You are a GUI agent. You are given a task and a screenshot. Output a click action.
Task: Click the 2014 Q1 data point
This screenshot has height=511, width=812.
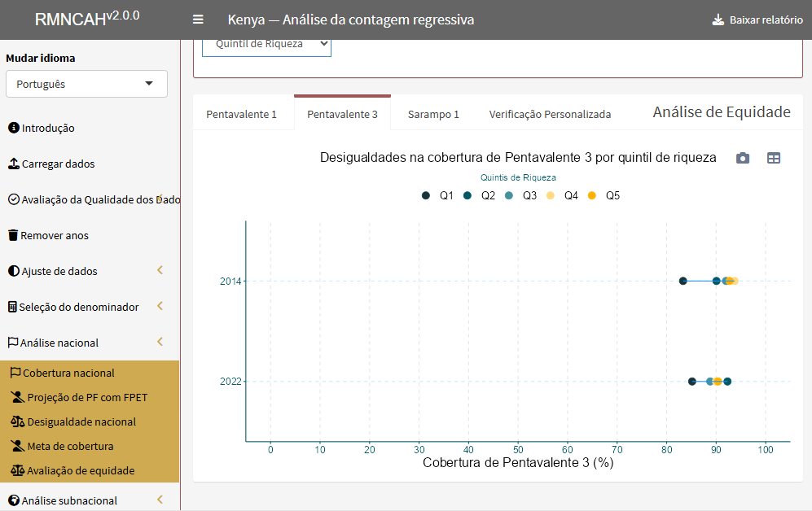coord(683,281)
